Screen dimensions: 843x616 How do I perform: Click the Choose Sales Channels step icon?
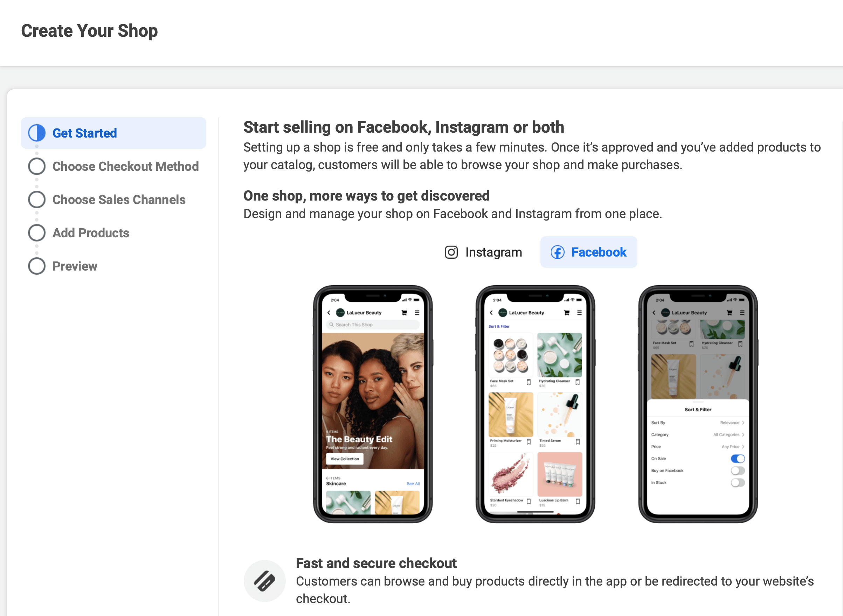point(37,199)
